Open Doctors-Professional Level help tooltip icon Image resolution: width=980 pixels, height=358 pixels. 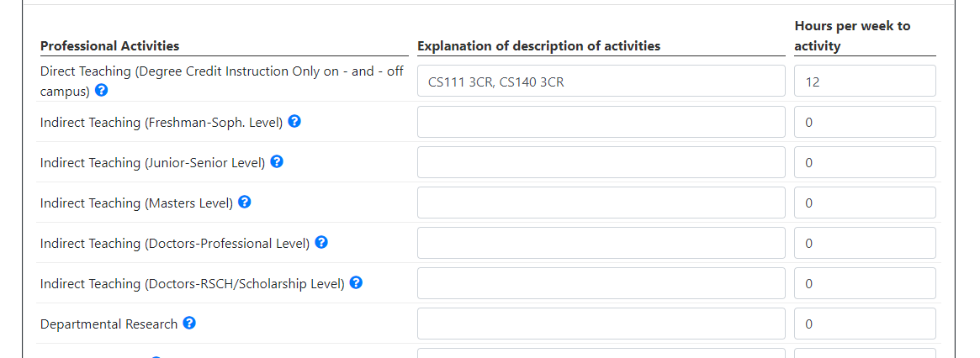(x=321, y=242)
